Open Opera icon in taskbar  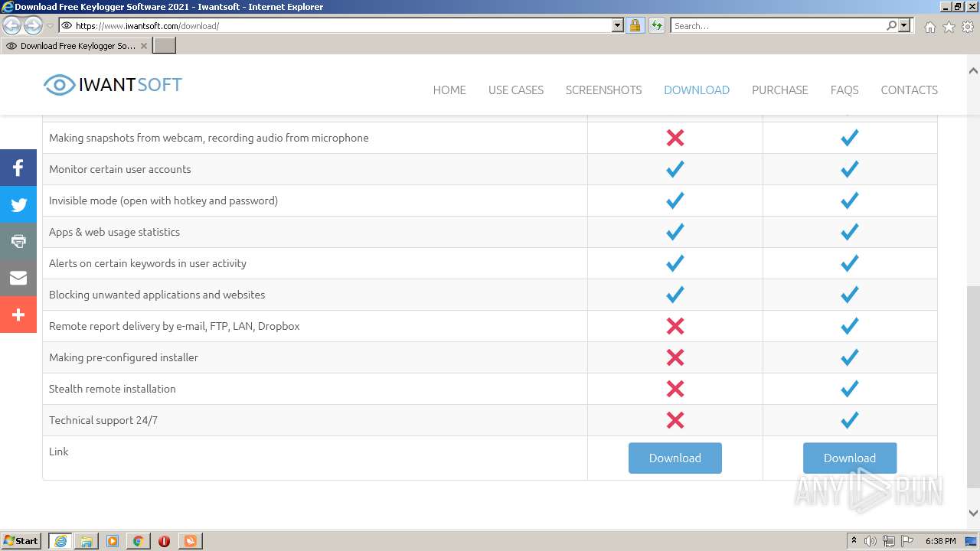pyautogui.click(x=164, y=541)
